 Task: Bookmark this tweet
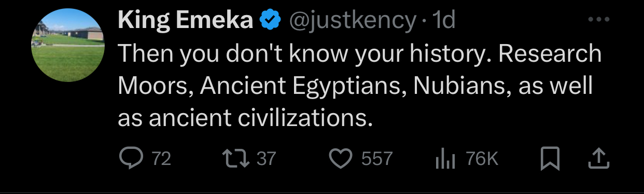click(550, 159)
